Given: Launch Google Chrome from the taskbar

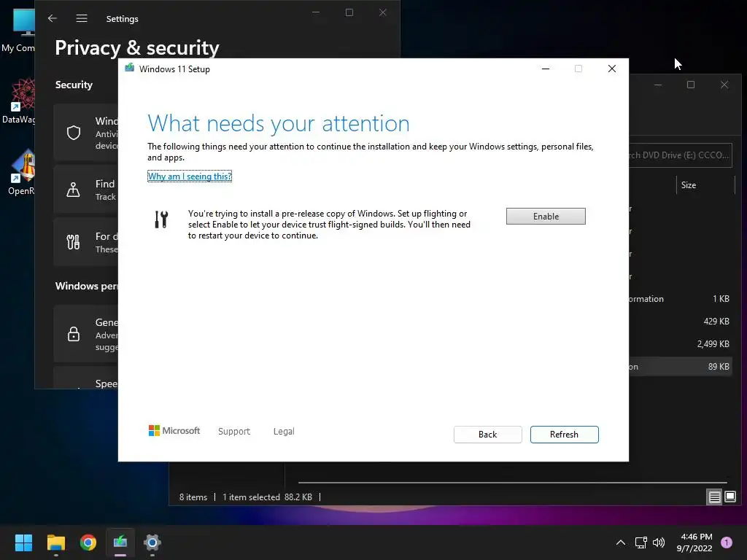Looking at the screenshot, I should pos(88,542).
